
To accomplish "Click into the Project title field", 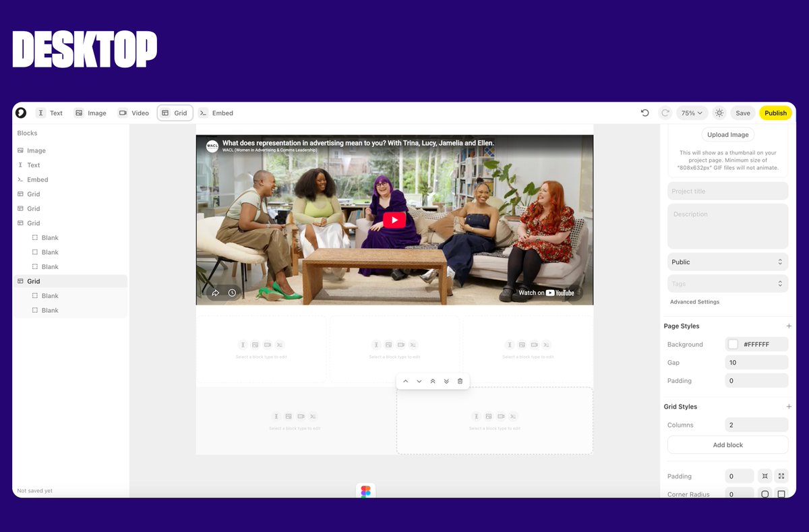I will pyautogui.click(x=728, y=191).
